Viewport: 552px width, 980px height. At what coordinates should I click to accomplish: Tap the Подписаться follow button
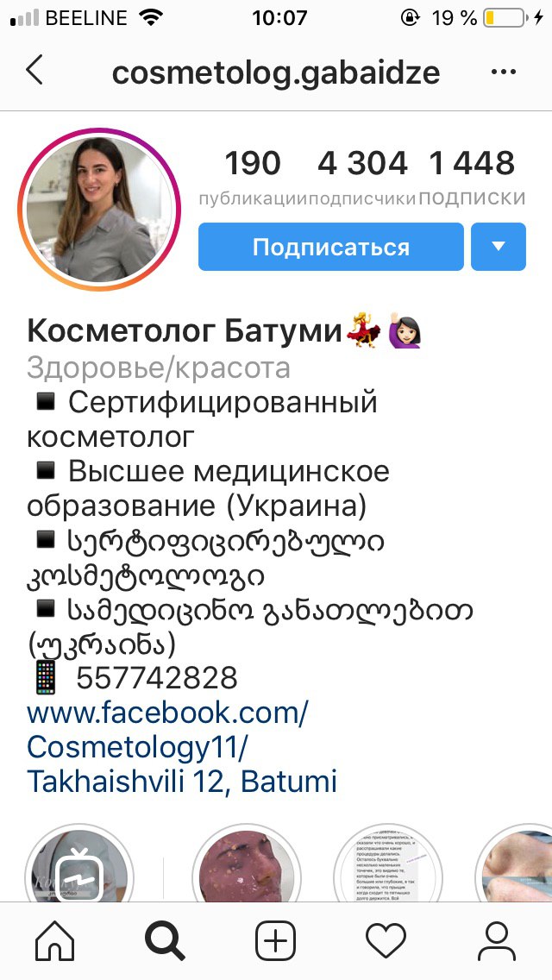point(330,247)
